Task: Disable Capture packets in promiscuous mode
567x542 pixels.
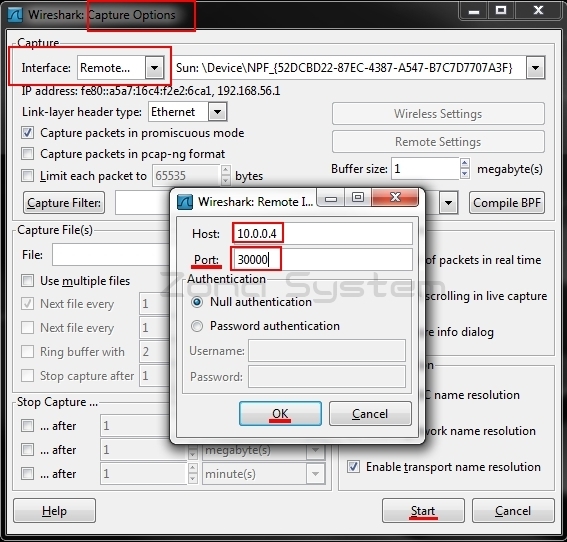Action: pyautogui.click(x=27, y=133)
